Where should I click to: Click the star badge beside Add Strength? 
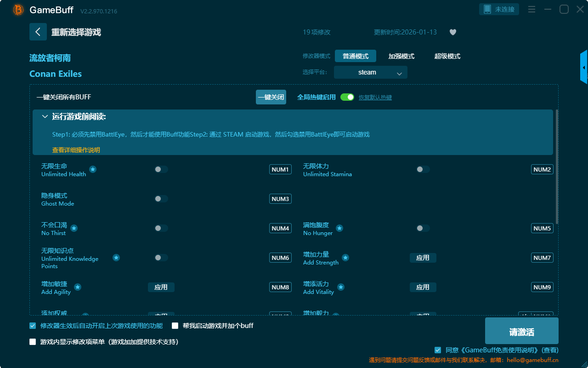pos(345,258)
